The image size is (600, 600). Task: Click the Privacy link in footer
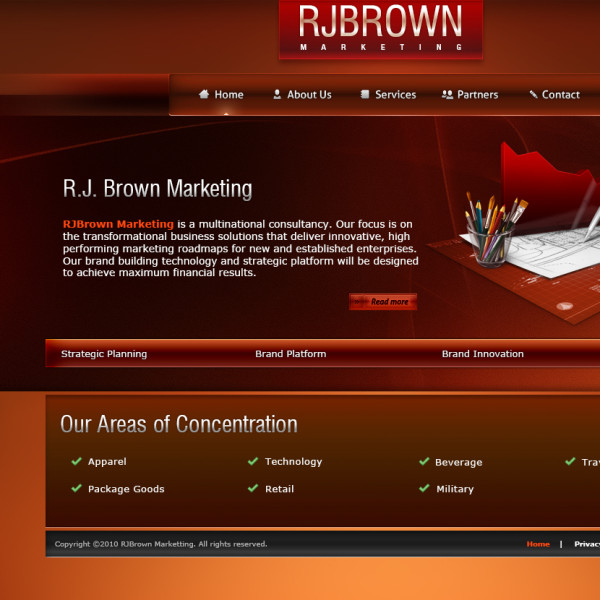pos(587,544)
